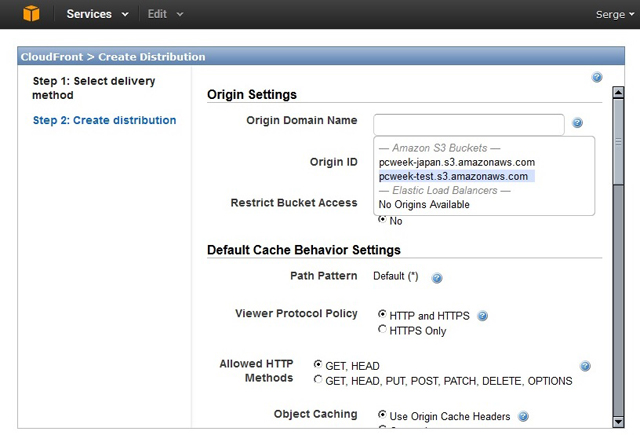Choose pcweek-japan.s3.amazonaws.com origin
This screenshot has height=435, width=640.
pos(457,162)
